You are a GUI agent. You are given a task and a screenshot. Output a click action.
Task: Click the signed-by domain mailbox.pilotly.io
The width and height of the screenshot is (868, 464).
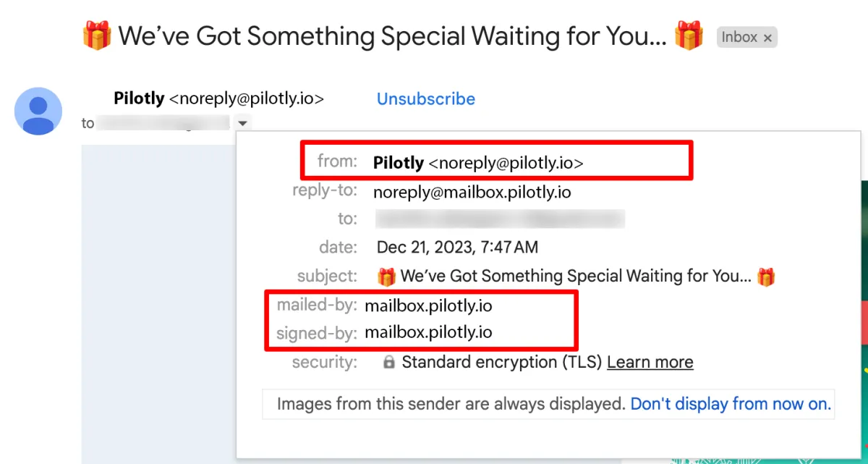coord(428,333)
